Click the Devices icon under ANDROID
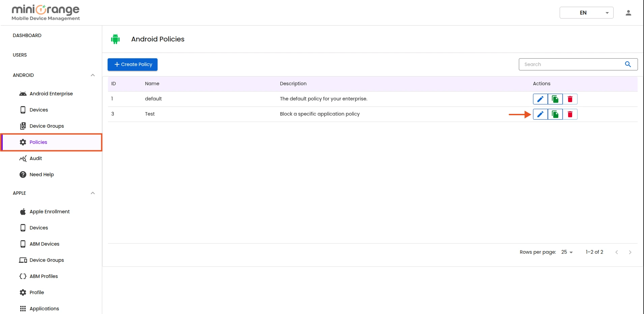 [23, 110]
